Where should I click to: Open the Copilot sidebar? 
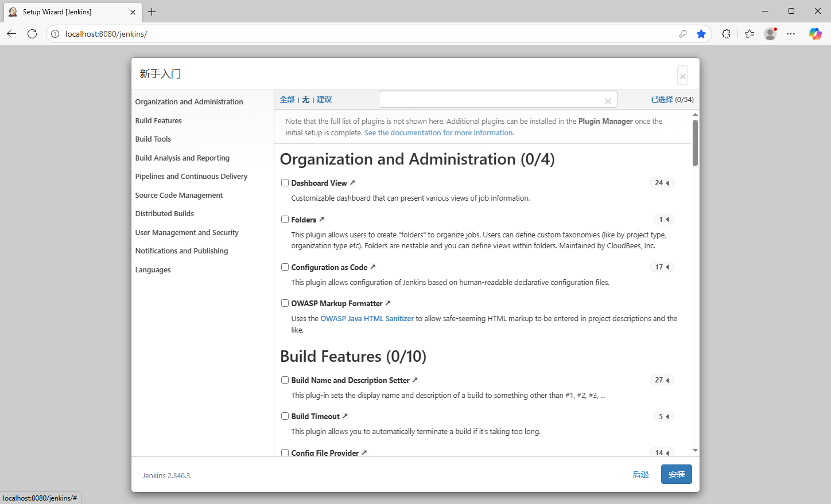click(x=816, y=34)
